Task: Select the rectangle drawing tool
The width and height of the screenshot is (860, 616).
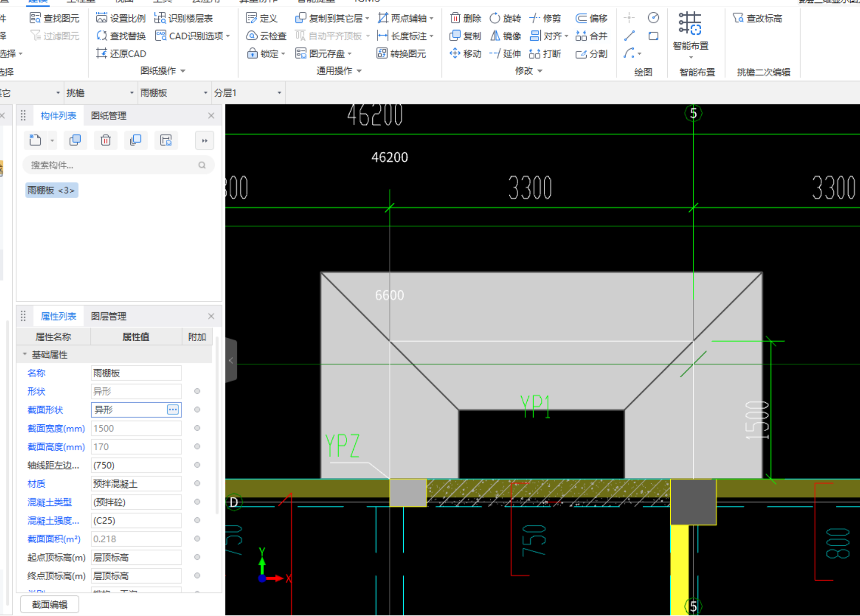Action: coord(653,36)
